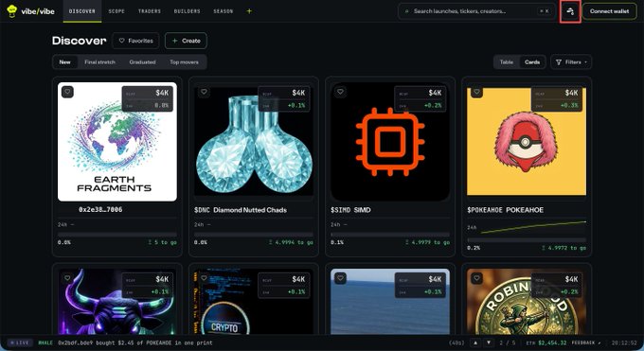644x351 pixels.
Task: Select the Final stretch filter tab
Action: pos(99,62)
